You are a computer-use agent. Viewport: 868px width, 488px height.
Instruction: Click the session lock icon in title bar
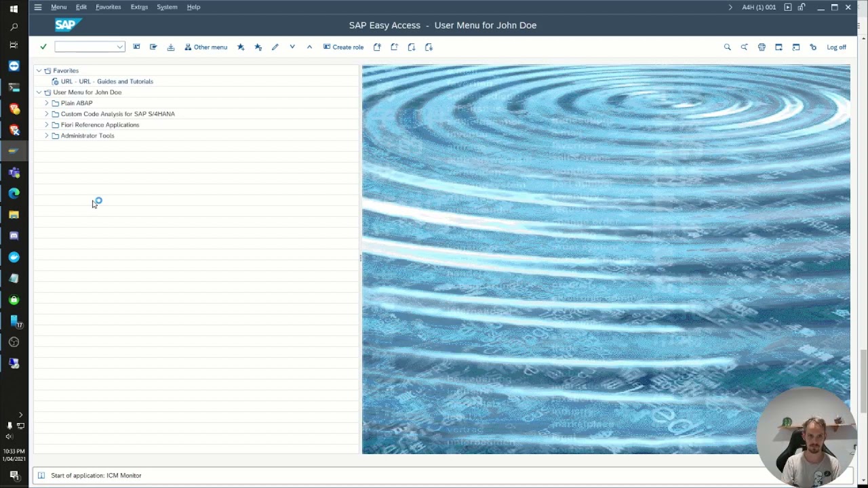pyautogui.click(x=802, y=7)
